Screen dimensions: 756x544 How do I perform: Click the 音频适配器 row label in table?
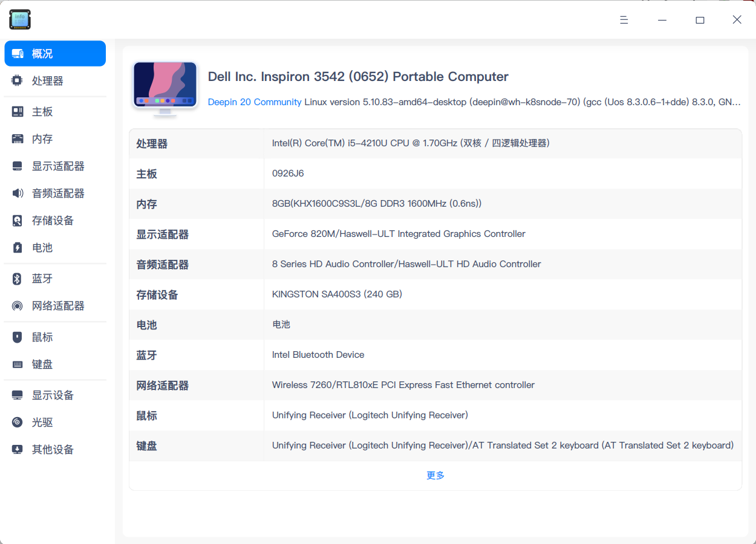click(163, 265)
